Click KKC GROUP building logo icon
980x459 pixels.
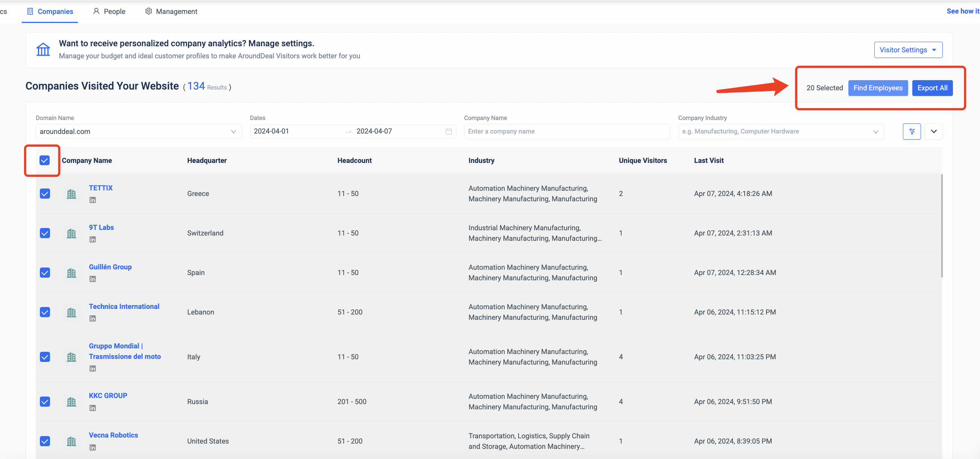point(71,402)
